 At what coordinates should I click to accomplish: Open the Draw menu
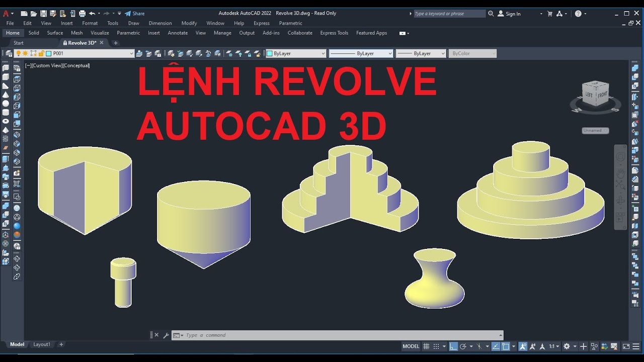[134, 23]
